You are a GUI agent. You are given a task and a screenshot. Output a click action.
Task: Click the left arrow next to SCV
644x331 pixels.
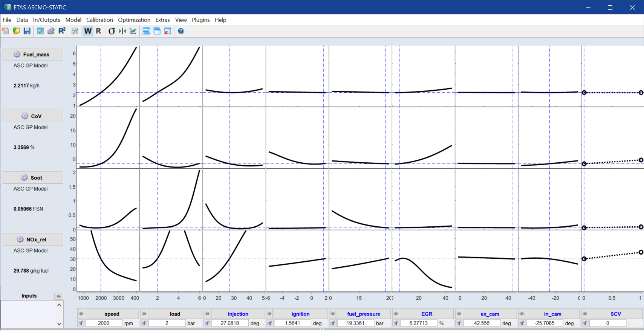click(x=584, y=314)
